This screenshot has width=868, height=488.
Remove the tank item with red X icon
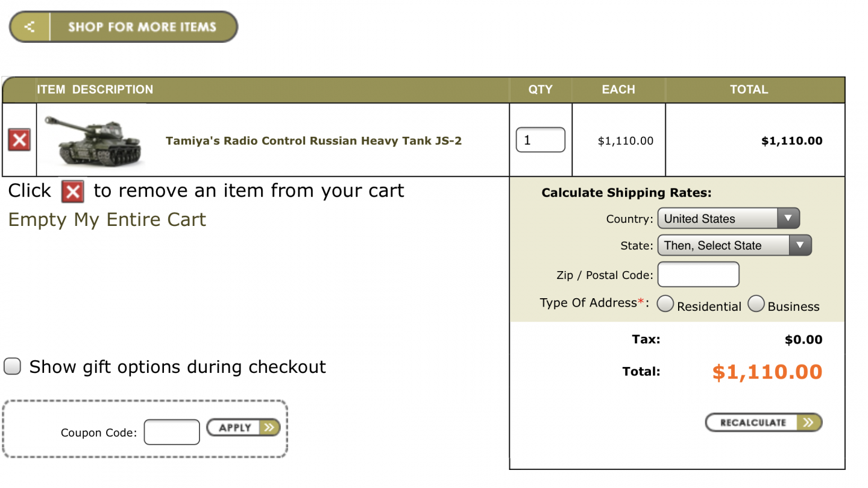click(19, 141)
